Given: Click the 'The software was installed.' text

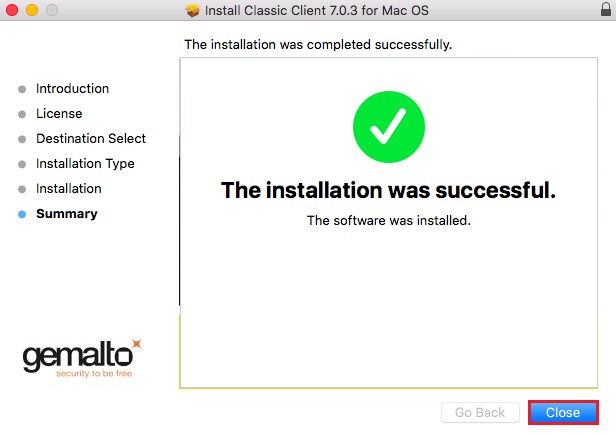Looking at the screenshot, I should tap(389, 220).
